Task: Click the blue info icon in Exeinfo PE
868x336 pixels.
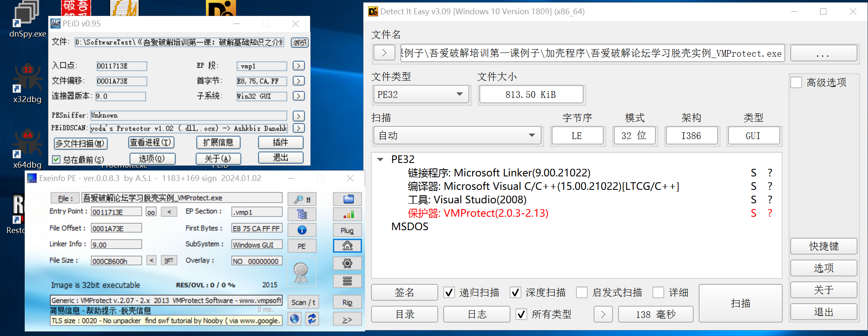Action: point(302,230)
